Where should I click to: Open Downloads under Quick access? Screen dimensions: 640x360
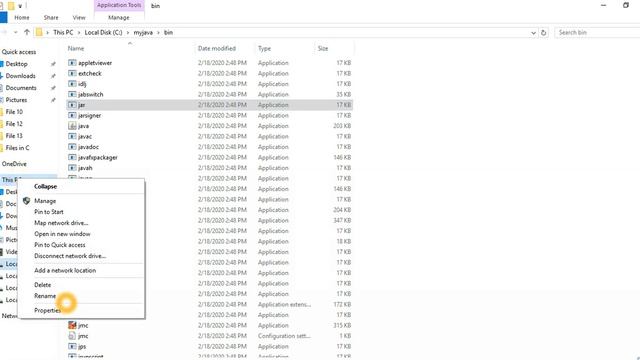tap(20, 76)
